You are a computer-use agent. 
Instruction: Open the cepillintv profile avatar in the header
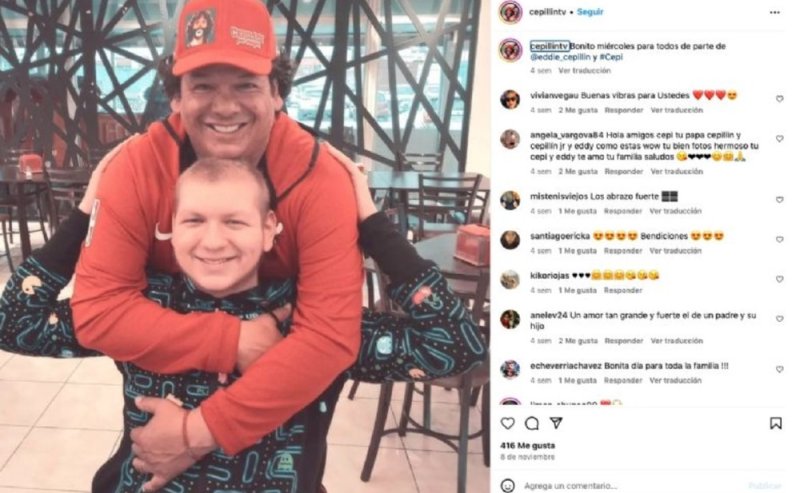(510, 12)
